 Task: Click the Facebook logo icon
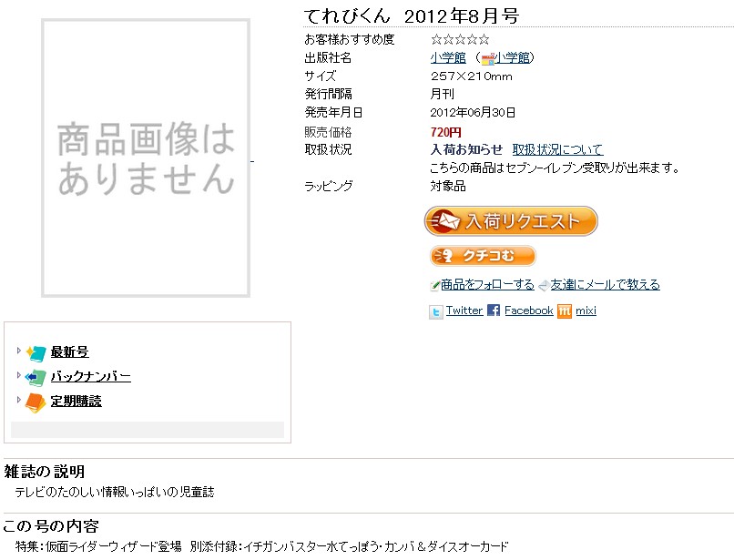point(494,311)
